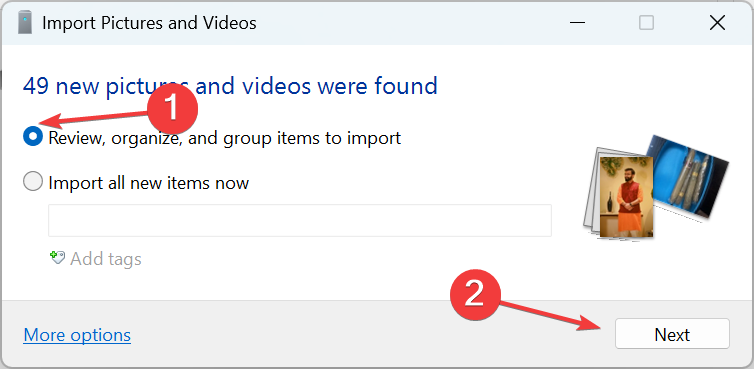Click the 'Import Pictures and Videos' title text
Screen dimensions: 754x369
[149, 23]
